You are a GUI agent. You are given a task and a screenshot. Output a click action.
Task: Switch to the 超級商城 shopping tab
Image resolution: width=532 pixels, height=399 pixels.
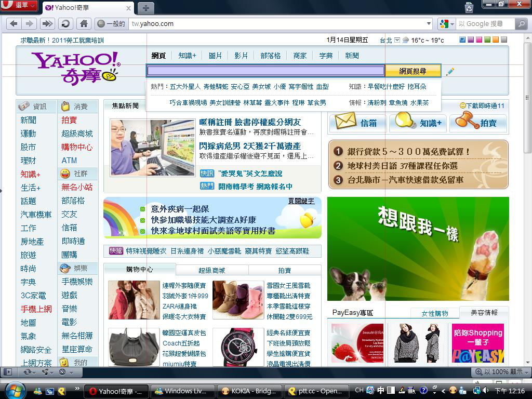(x=212, y=270)
